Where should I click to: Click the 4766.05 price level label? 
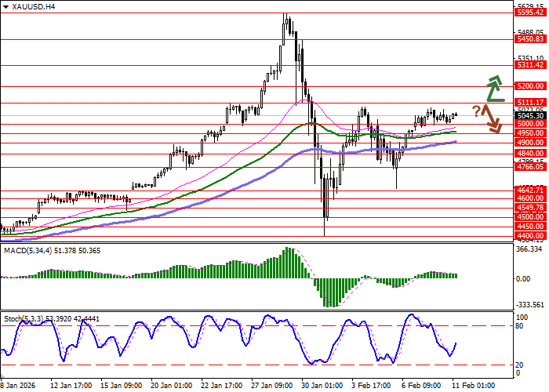pos(530,167)
